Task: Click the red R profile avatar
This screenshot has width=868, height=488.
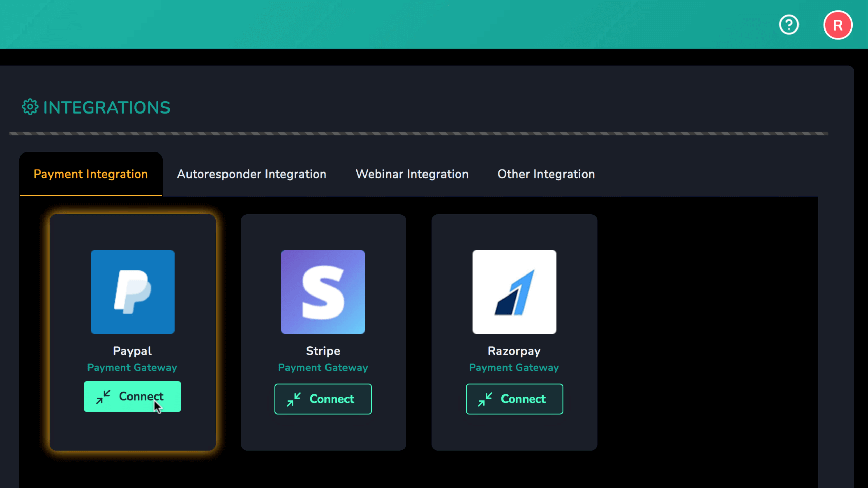Action: click(837, 25)
